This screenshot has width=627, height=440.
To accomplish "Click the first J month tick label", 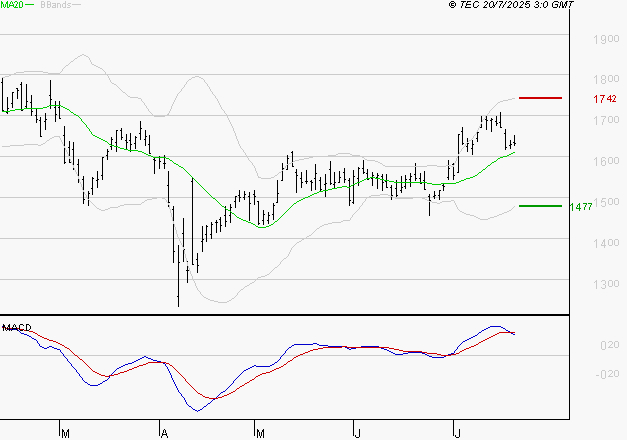I will pos(357,433).
